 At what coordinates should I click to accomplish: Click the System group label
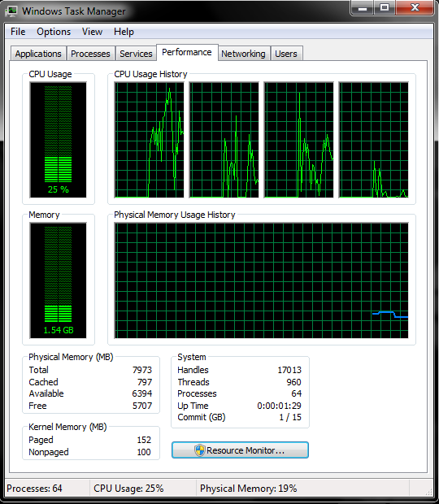(192, 357)
